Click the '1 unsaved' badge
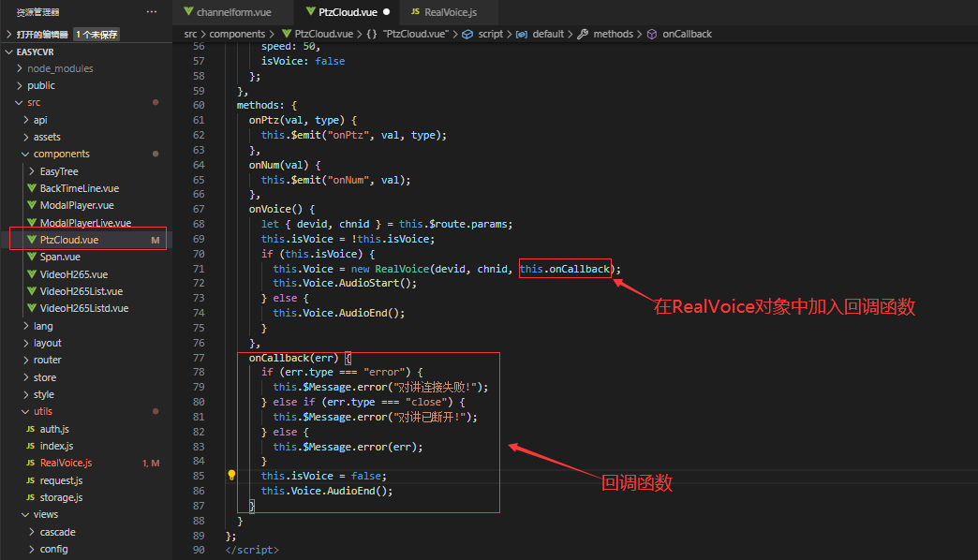This screenshot has width=978, height=560. tap(96, 35)
